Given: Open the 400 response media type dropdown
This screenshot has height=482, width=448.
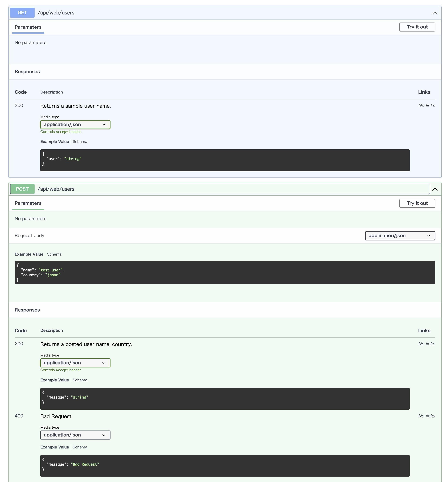Looking at the screenshot, I should [x=75, y=435].
